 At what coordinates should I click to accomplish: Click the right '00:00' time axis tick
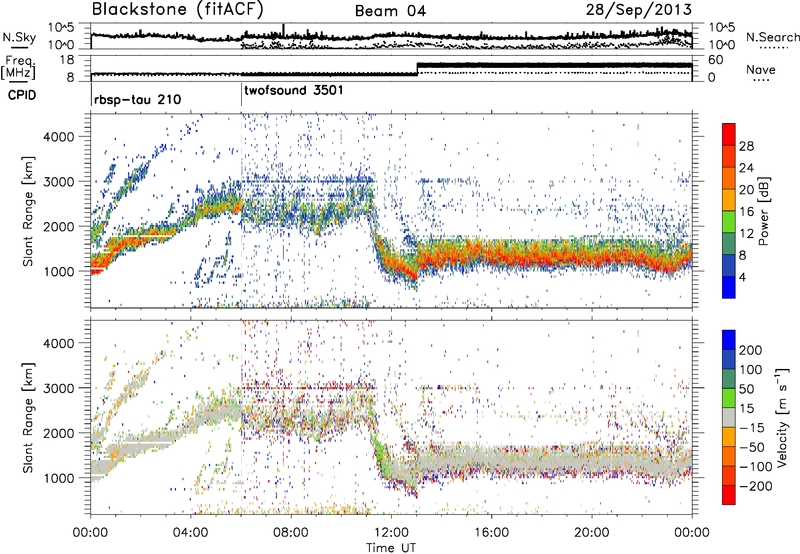tap(692, 533)
